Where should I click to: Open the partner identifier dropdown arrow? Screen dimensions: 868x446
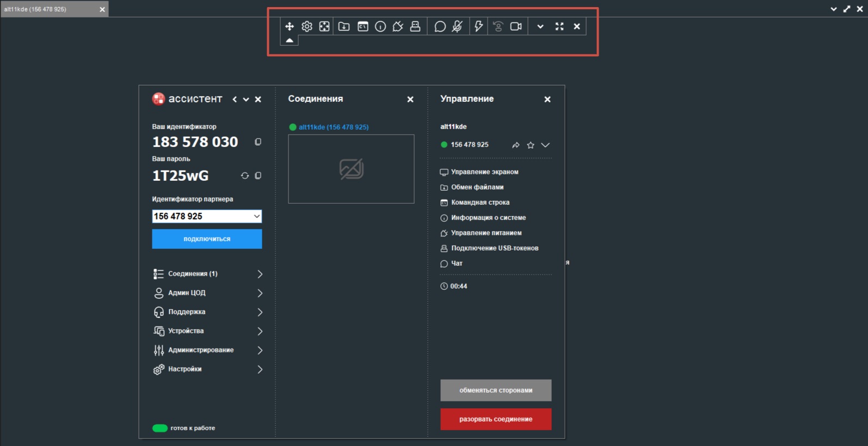(x=256, y=216)
